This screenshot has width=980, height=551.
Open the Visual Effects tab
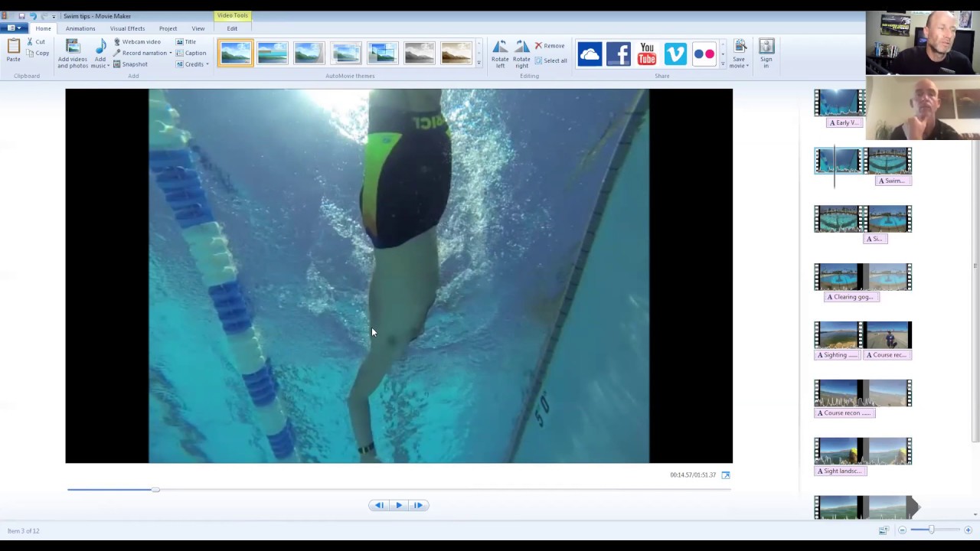pyautogui.click(x=127, y=28)
